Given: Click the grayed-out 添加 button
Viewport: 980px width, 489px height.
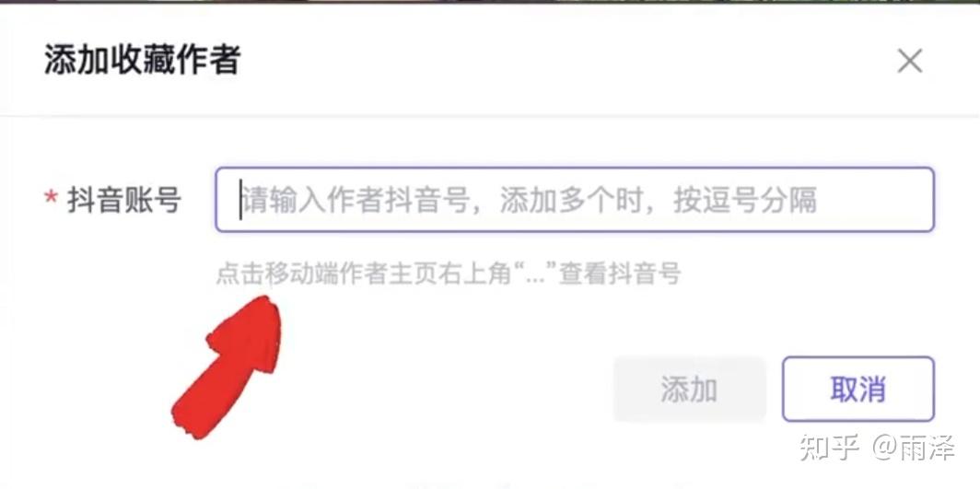Looking at the screenshot, I should pos(689,389).
